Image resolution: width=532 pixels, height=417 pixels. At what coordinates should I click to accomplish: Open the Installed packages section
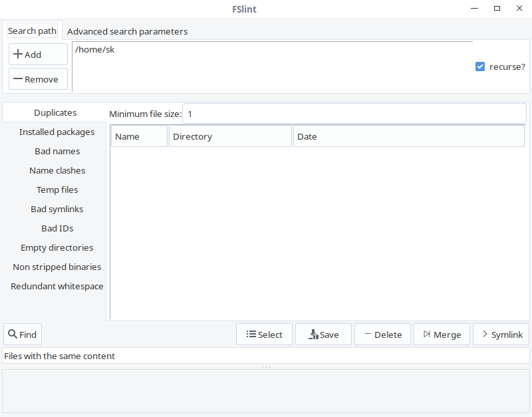57,132
